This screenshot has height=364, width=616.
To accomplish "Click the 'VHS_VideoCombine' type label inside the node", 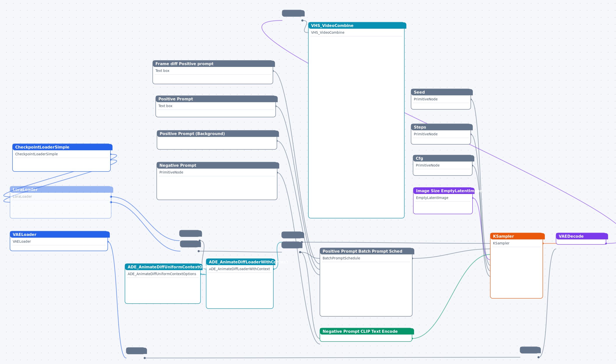I will pos(328,32).
